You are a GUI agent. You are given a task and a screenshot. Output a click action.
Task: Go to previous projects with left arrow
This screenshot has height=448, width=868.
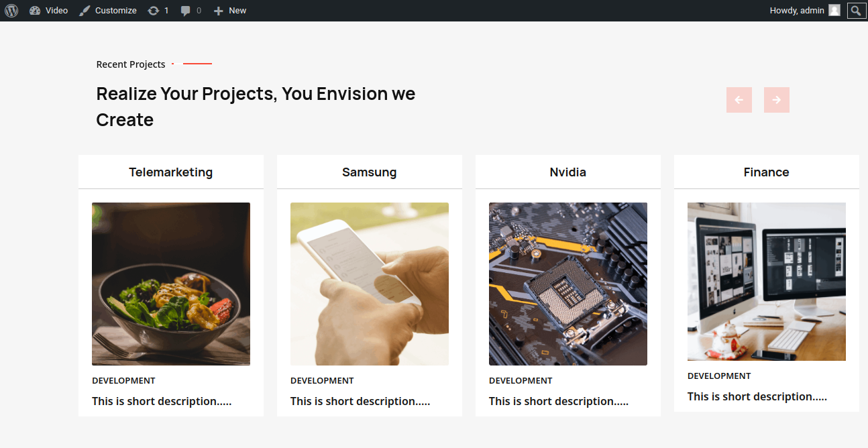coord(739,100)
